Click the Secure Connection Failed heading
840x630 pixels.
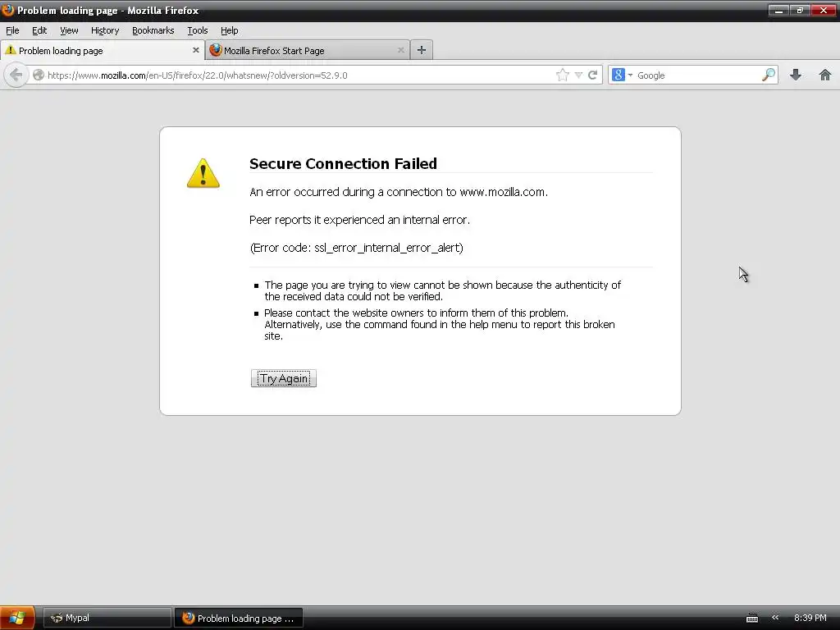(344, 163)
